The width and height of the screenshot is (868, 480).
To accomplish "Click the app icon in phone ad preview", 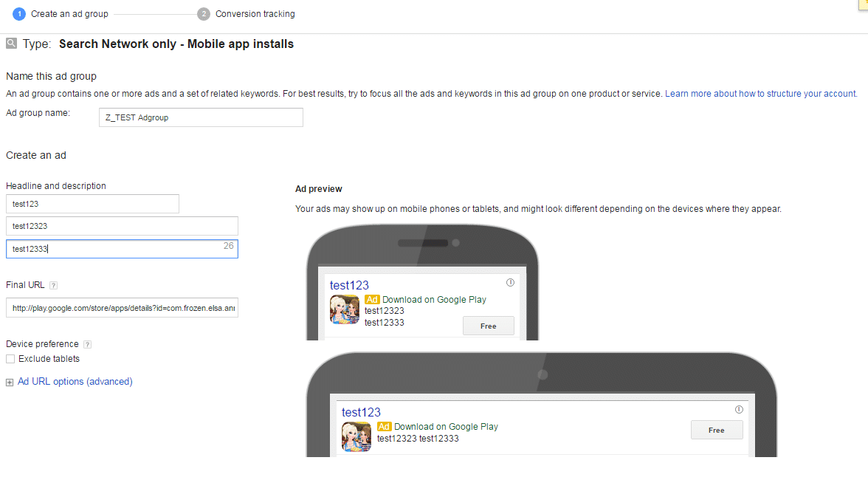I will click(x=344, y=309).
